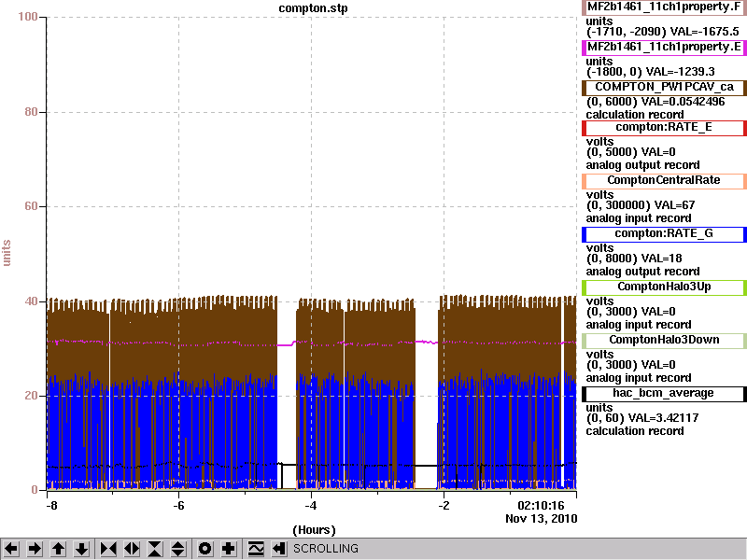Screen dimensions: 747x560
Task: Click the vertical compress (hourglass) value-axis button
Action: [155, 549]
